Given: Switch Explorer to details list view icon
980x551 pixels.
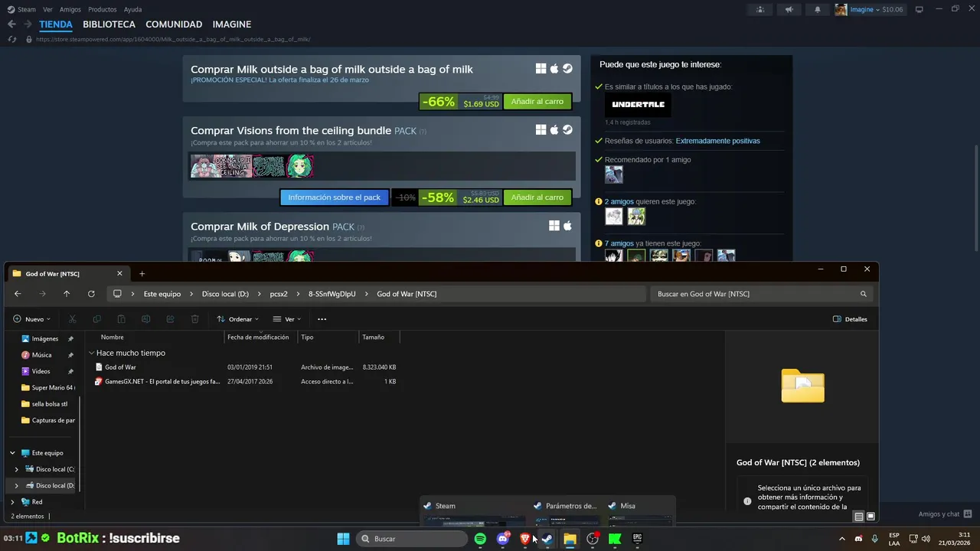Looking at the screenshot, I should (x=859, y=517).
